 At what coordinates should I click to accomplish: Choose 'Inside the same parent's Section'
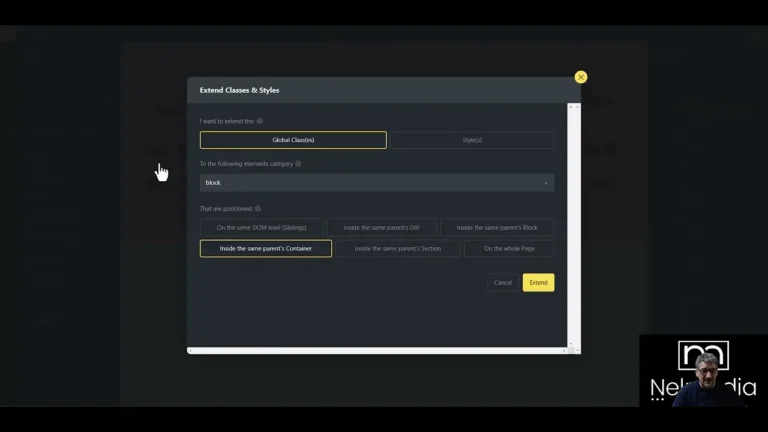(397, 248)
